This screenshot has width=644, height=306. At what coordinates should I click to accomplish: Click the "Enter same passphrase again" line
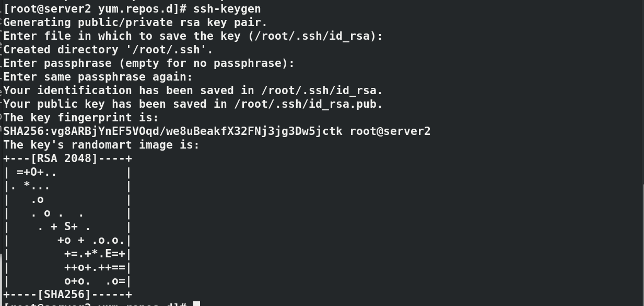[x=98, y=77]
